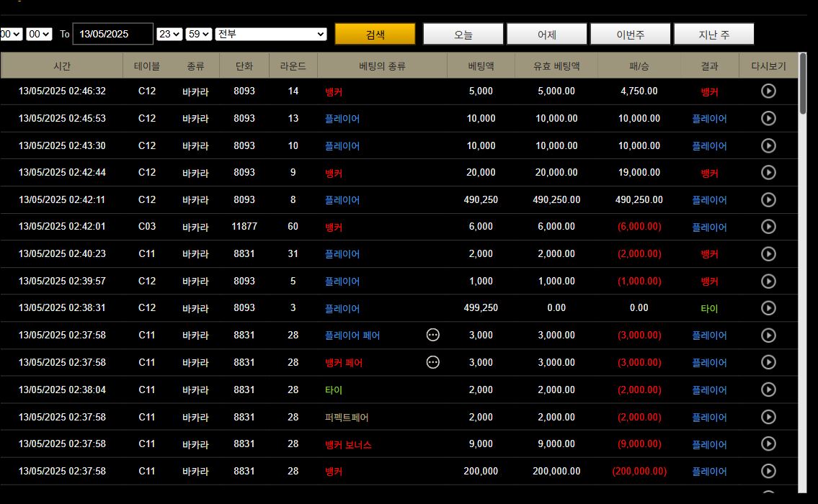Replay the 02:43:30 round 10 bet

point(768,145)
